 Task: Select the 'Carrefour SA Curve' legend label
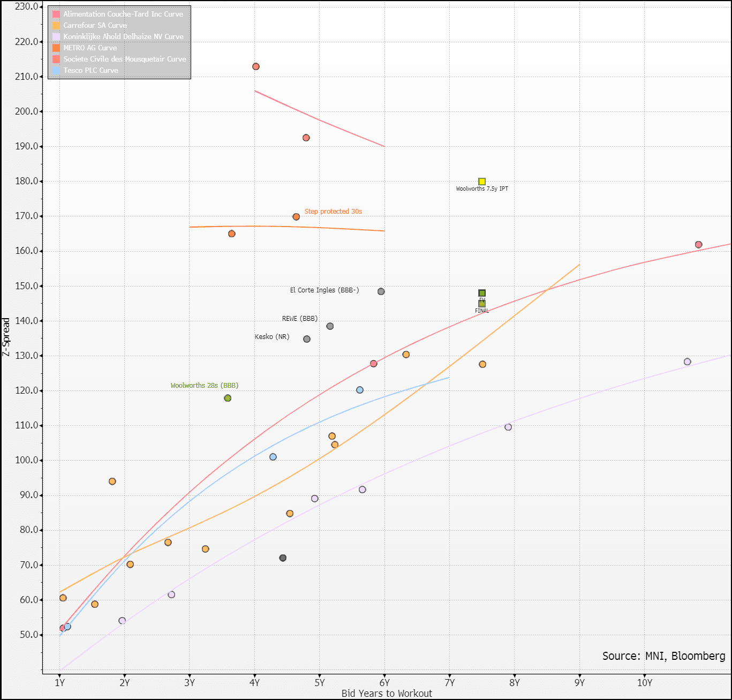coord(95,25)
